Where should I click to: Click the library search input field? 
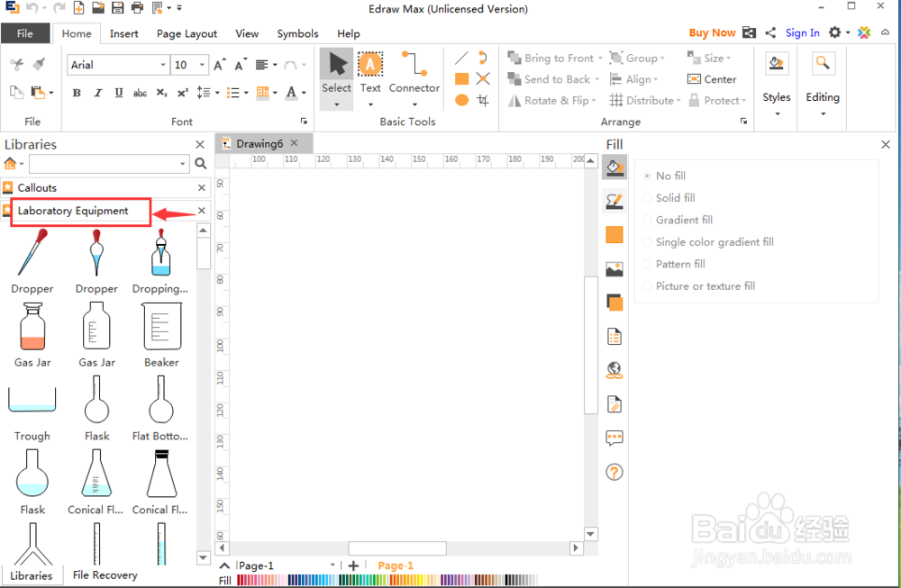[104, 164]
